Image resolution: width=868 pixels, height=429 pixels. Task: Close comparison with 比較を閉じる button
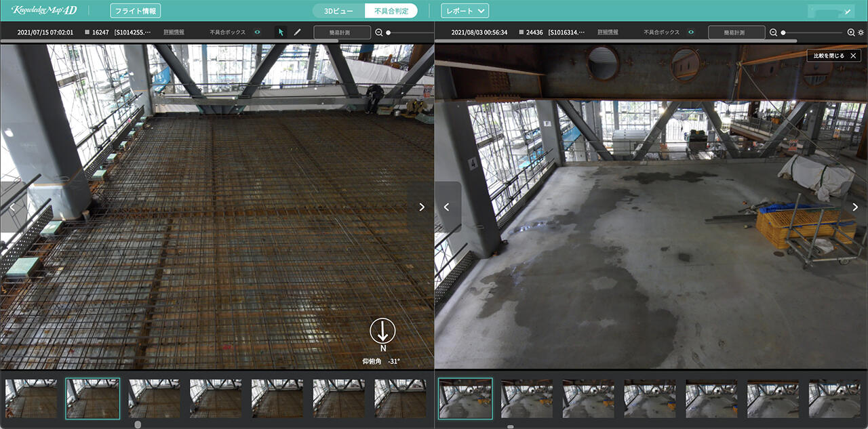coord(834,56)
